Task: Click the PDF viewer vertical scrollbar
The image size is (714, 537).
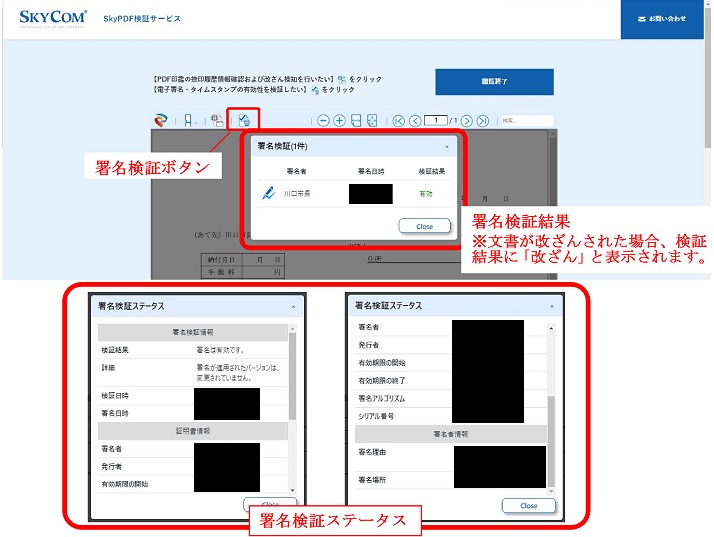Action: [553, 204]
